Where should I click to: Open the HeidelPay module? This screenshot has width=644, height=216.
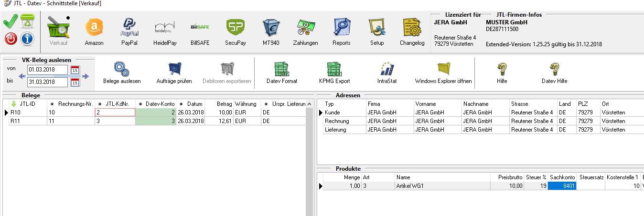pyautogui.click(x=165, y=31)
